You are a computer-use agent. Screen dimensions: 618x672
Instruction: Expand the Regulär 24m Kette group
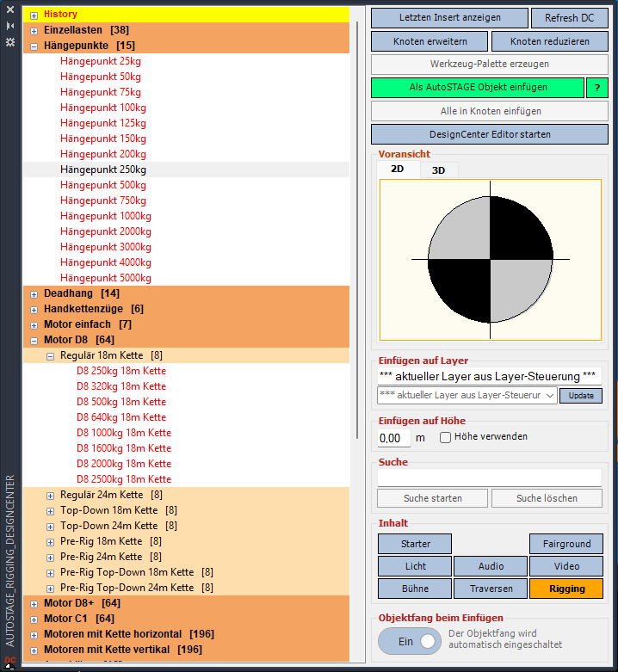tap(51, 495)
